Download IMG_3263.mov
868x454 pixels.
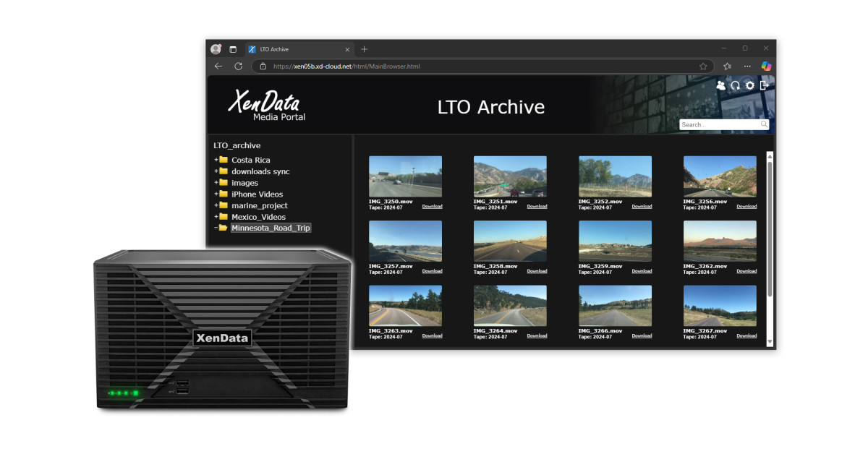432,336
